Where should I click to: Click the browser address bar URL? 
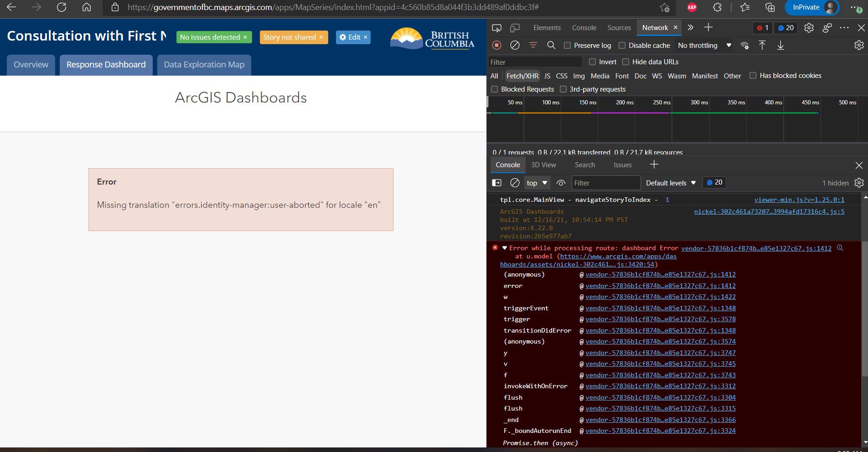click(333, 7)
